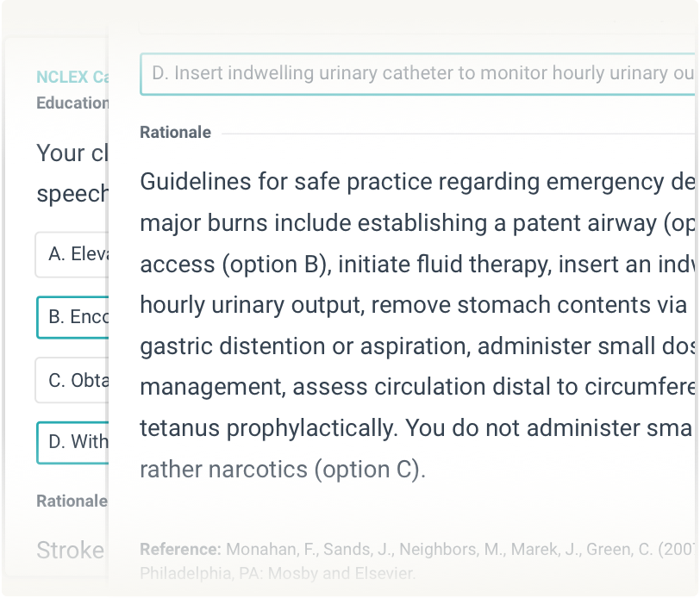700x598 pixels.
Task: Click the "rather narcotics (option C)" text
Action: pyautogui.click(x=283, y=470)
